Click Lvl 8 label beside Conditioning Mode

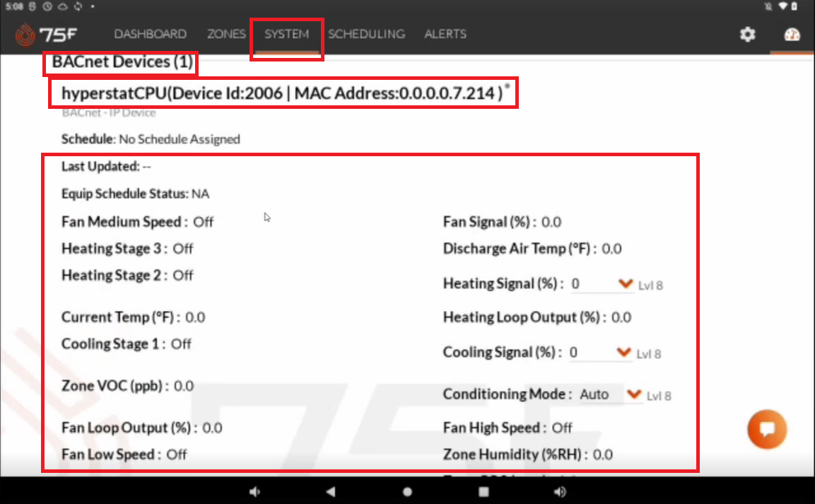(659, 397)
